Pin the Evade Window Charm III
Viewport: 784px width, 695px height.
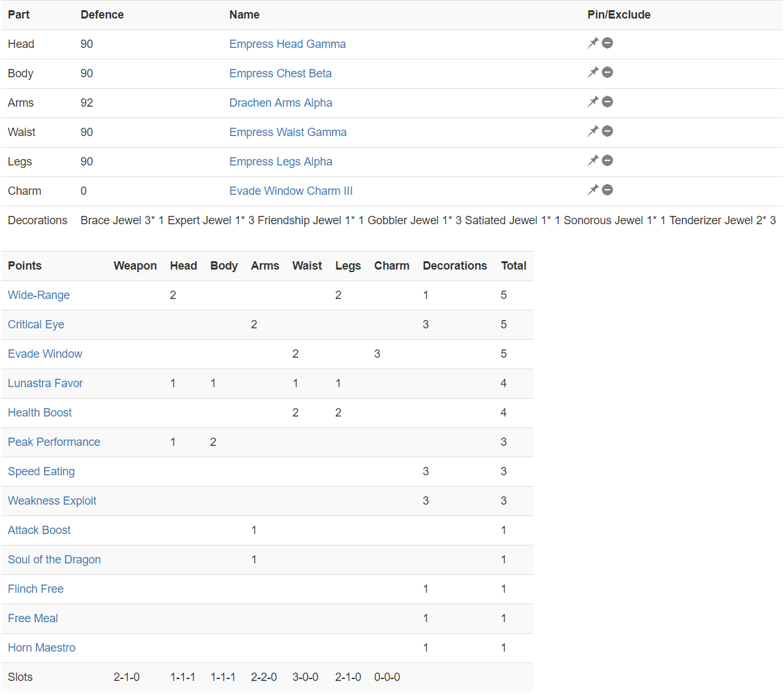coord(593,190)
